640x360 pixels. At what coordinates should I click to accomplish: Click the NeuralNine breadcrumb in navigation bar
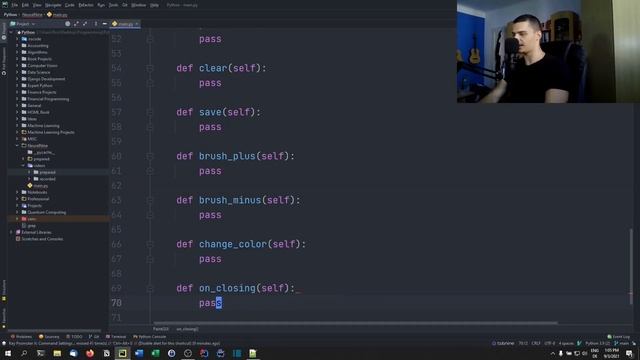(32, 15)
